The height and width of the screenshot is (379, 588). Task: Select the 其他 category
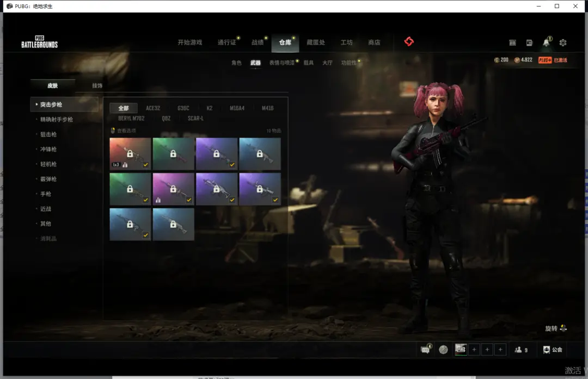[45, 223]
